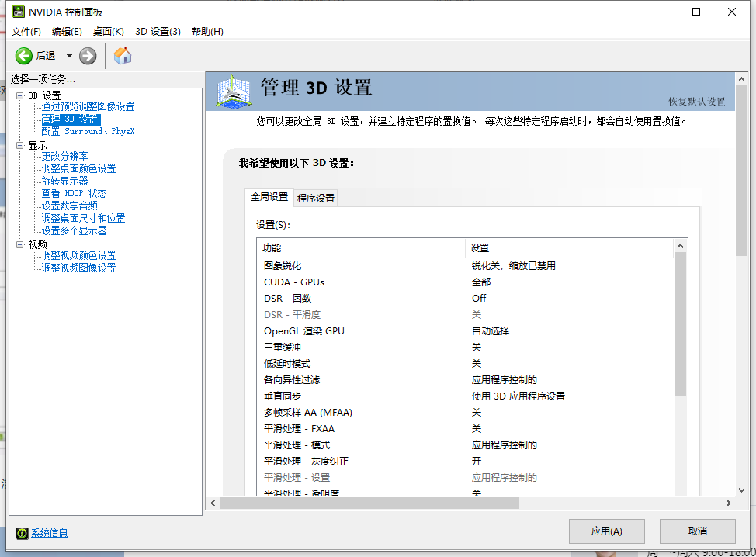This screenshot has width=756, height=557.
Task: Open the 文件(F) menu
Action: point(26,32)
